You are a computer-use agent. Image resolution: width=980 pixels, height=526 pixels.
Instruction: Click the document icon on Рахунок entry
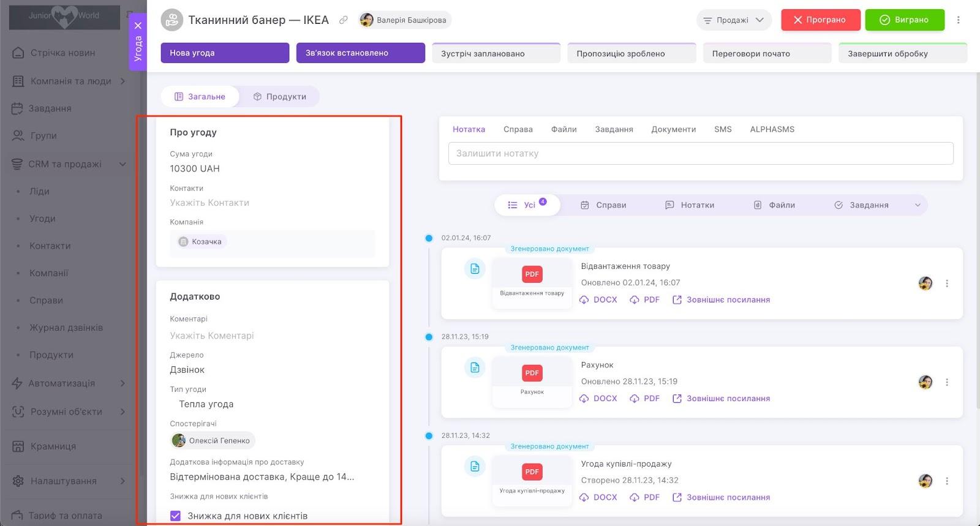pos(475,367)
